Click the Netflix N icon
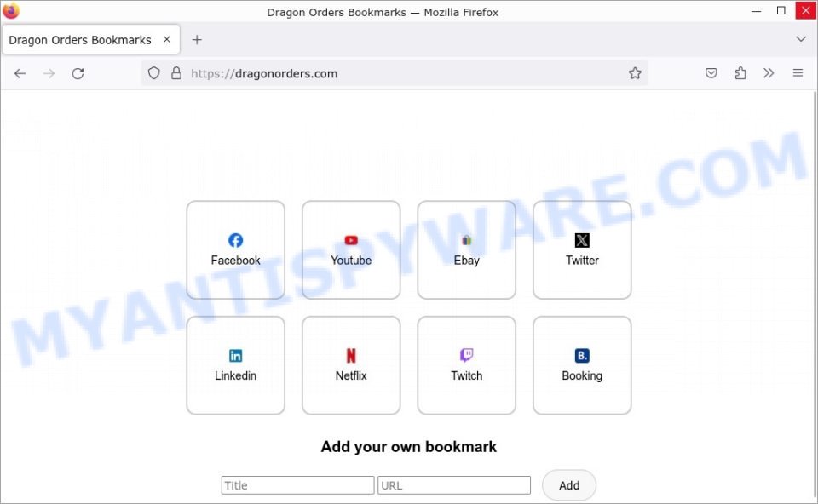The width and height of the screenshot is (818, 504). pos(351,356)
